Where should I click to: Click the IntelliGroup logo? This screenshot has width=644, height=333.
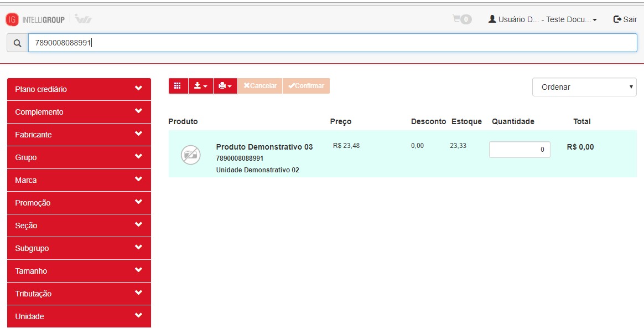pyautogui.click(x=35, y=19)
